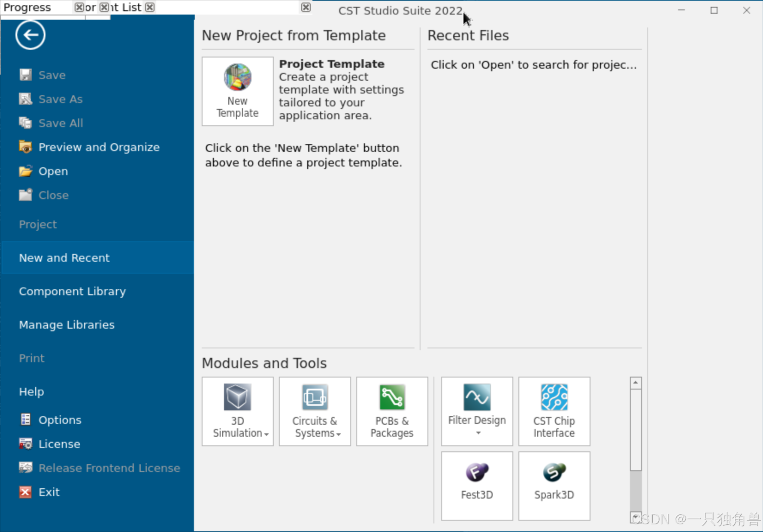This screenshot has width=763, height=532.
Task: Click the Preview and Organize folder icon
Action: pos(25,147)
